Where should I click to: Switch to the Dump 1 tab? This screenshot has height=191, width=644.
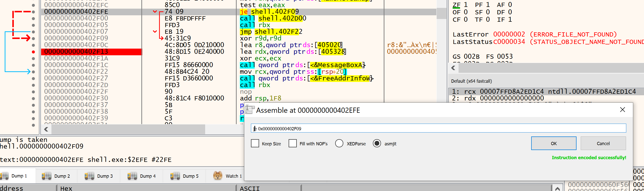coord(17,176)
